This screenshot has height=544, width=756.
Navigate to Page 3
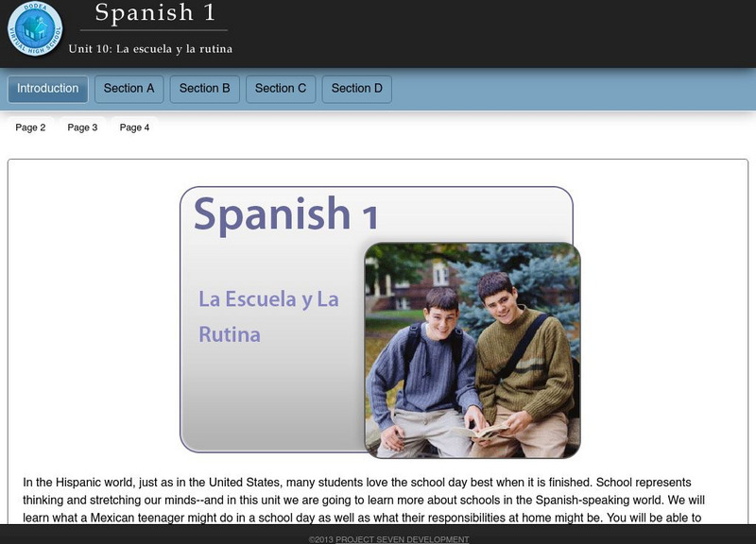coord(82,127)
